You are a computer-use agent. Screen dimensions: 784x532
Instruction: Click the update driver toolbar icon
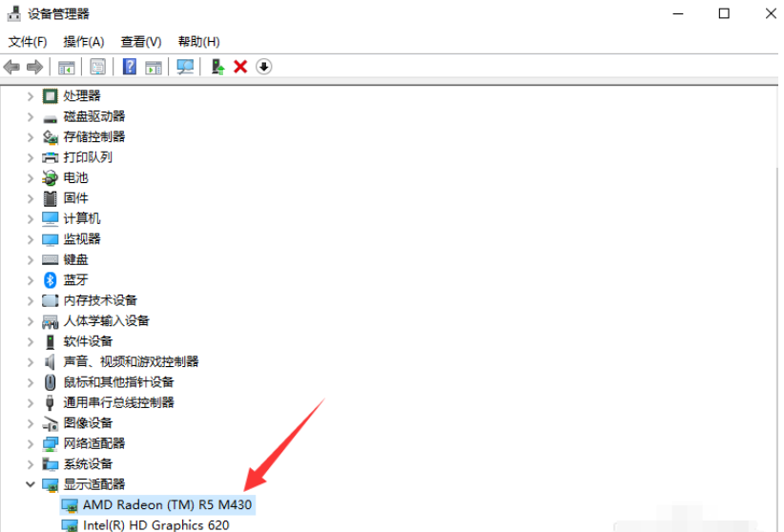tap(218, 67)
